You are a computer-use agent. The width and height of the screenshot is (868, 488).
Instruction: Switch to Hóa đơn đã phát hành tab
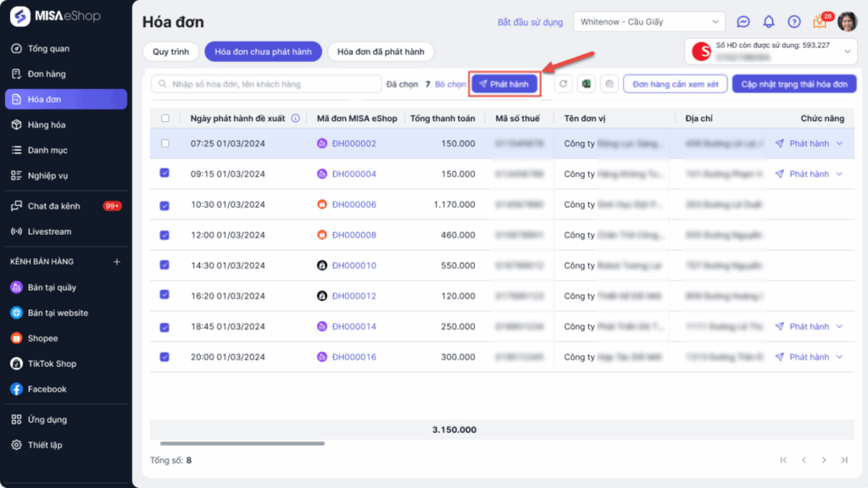(x=381, y=52)
